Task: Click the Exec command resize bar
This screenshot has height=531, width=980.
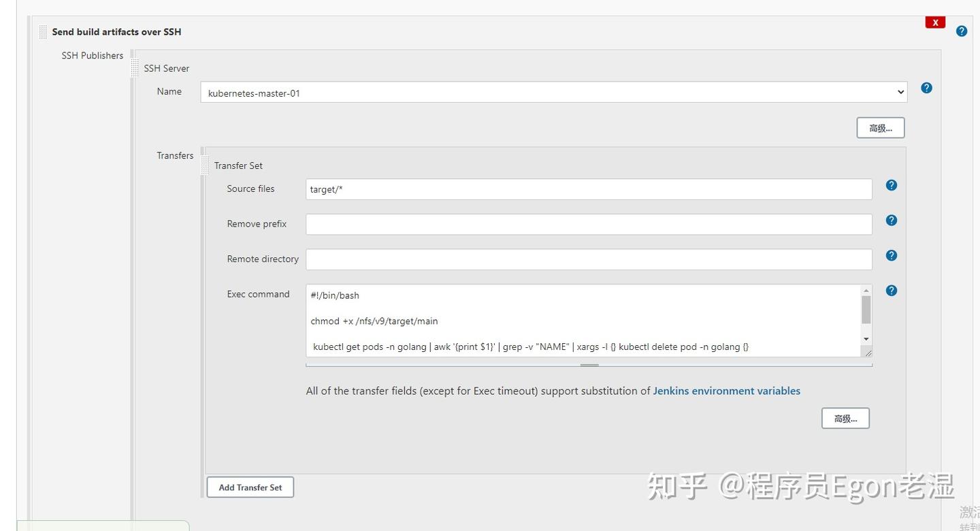Action: (x=589, y=365)
